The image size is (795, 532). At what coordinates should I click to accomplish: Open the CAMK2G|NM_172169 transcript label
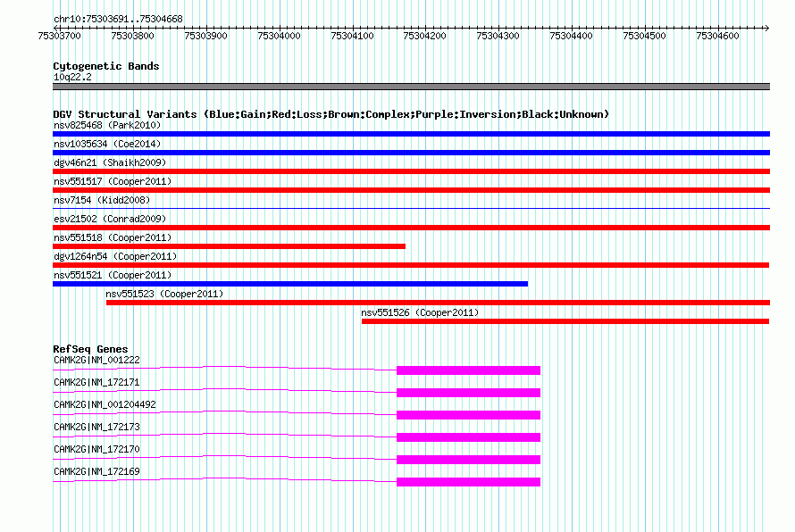pos(96,471)
